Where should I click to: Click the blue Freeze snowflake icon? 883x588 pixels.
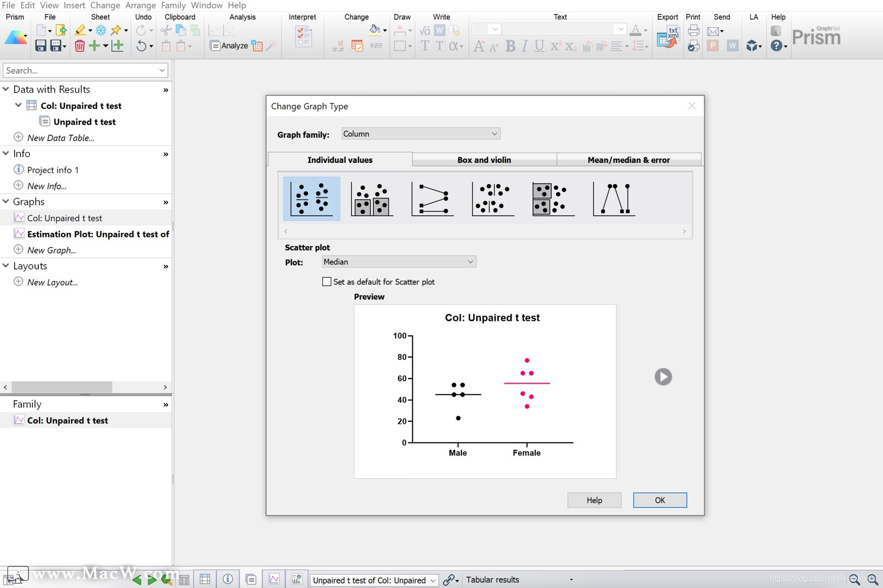[x=101, y=30]
